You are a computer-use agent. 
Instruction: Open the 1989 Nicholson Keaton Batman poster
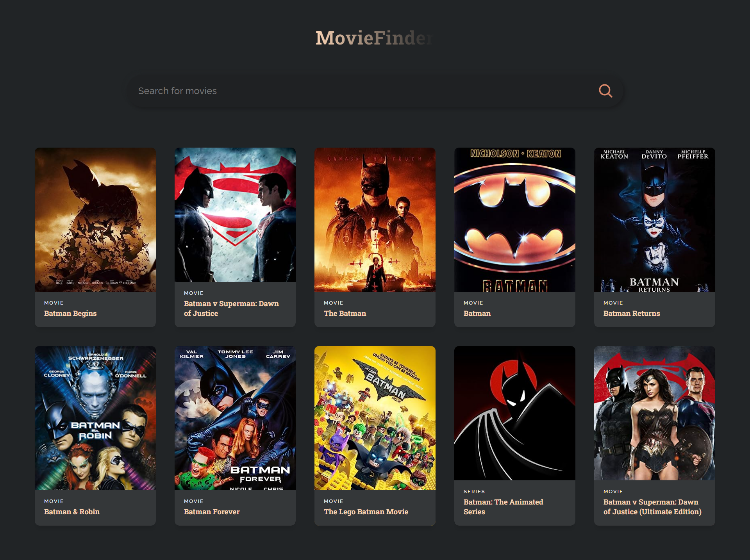[514, 219]
